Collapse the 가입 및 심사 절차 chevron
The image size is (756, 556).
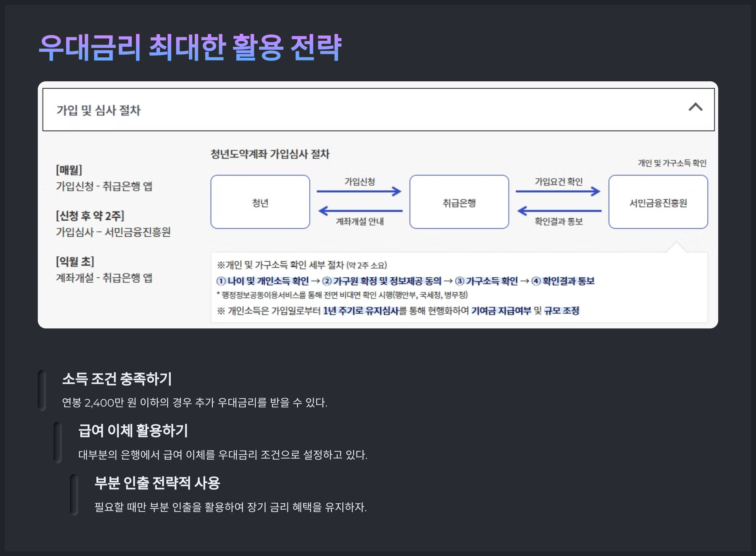coord(695,107)
